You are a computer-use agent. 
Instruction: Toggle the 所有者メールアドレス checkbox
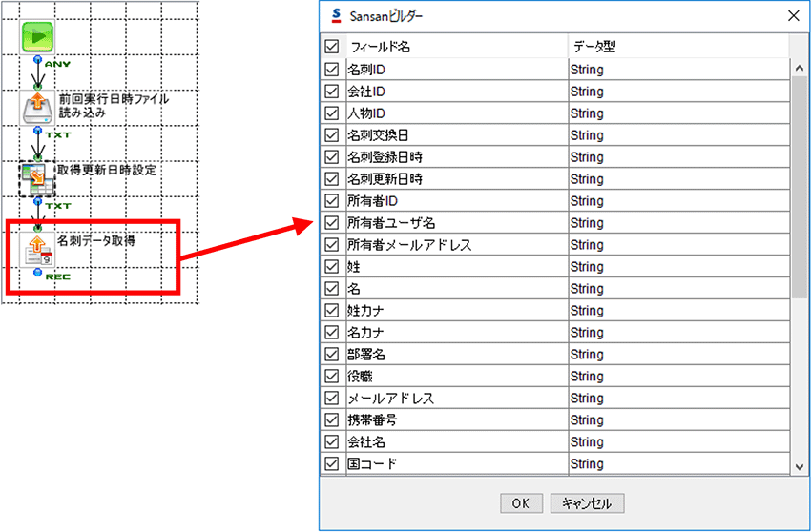(x=331, y=244)
